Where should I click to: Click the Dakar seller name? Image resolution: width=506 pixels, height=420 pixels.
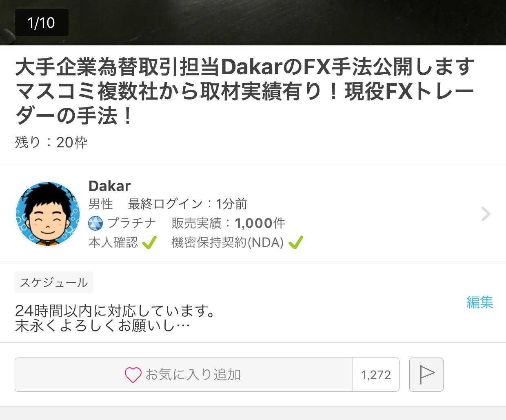tap(109, 186)
